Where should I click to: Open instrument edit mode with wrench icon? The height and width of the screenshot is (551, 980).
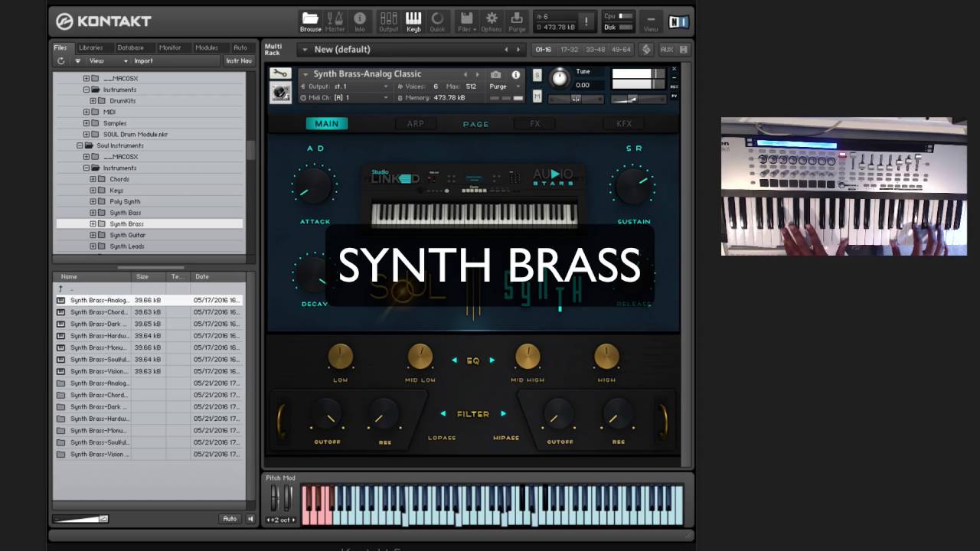coord(280,73)
